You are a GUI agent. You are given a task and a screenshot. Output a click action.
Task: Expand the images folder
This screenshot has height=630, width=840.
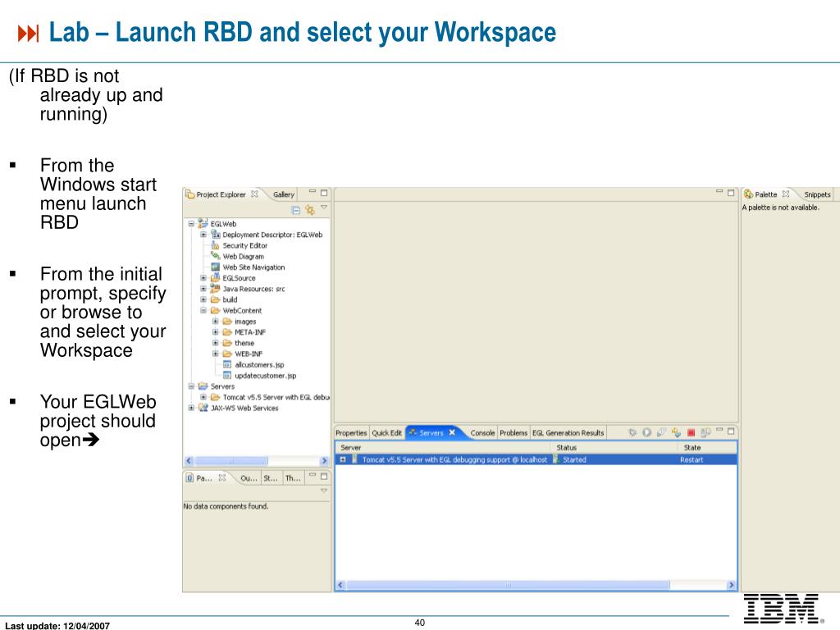[x=216, y=322]
